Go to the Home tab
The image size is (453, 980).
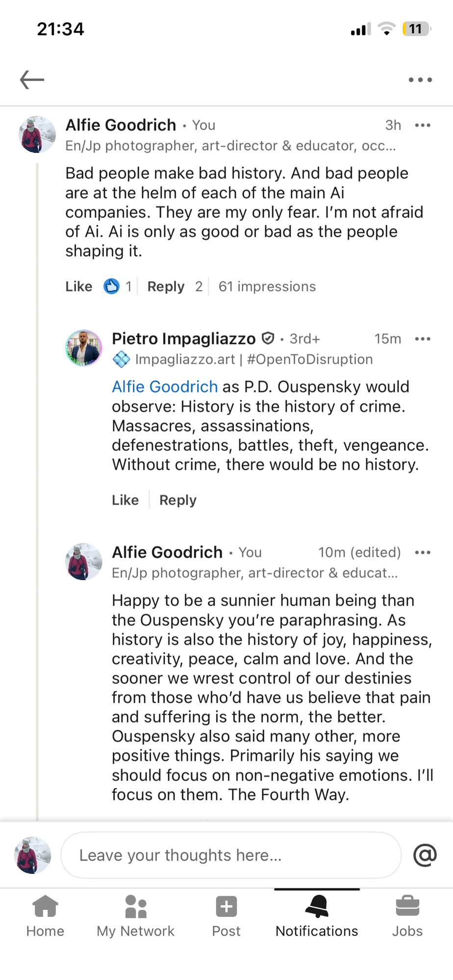point(45,915)
